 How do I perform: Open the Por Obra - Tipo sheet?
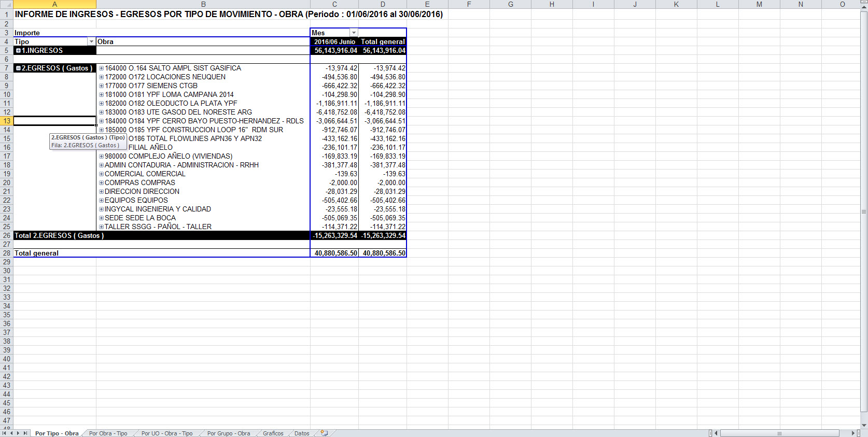click(108, 433)
